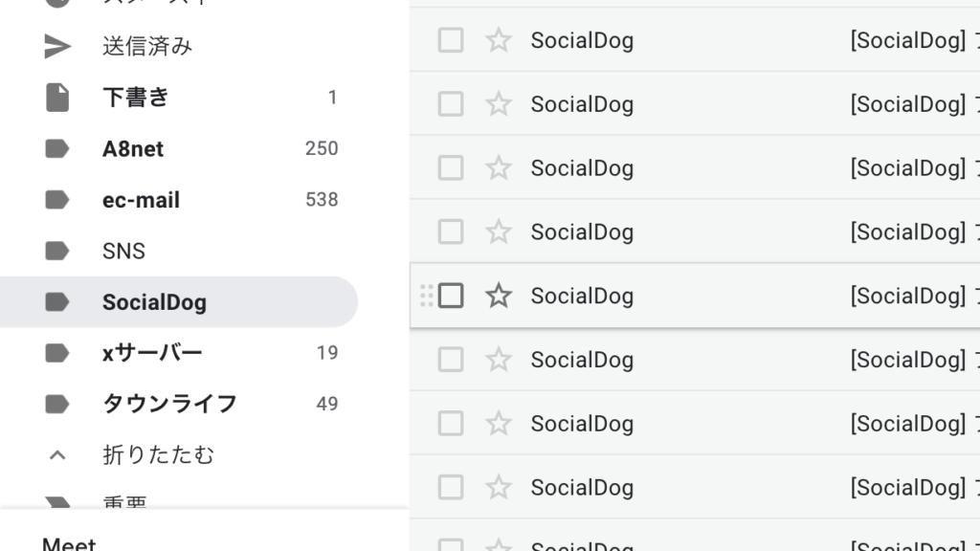Open the xサーバー label
Viewport: 980px width, 551px height.
(x=152, y=353)
